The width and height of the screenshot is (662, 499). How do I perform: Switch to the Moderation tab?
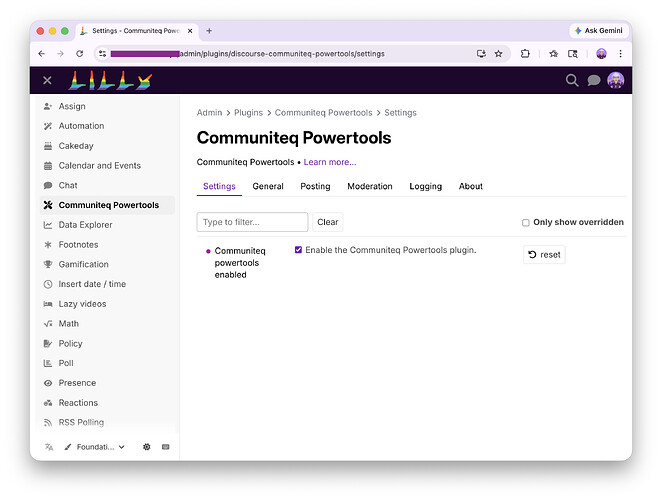(370, 186)
